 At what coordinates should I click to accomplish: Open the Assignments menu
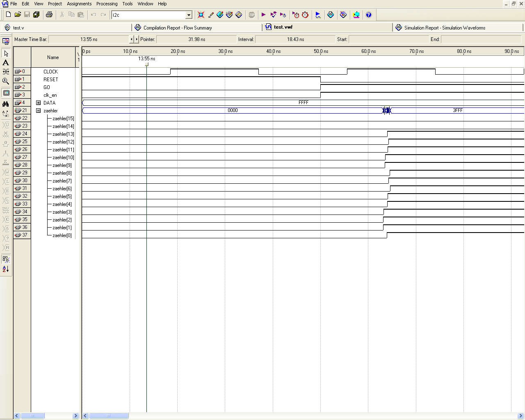pos(79,4)
